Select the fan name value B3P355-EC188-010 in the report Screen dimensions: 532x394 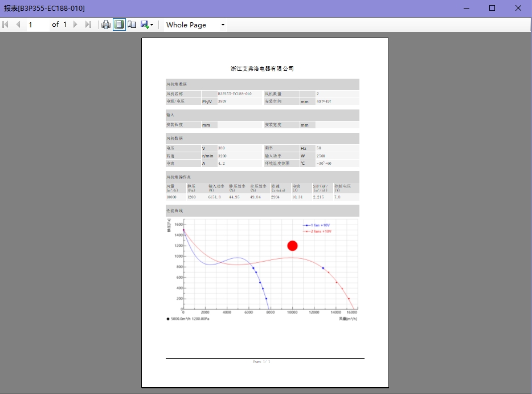[235, 94]
